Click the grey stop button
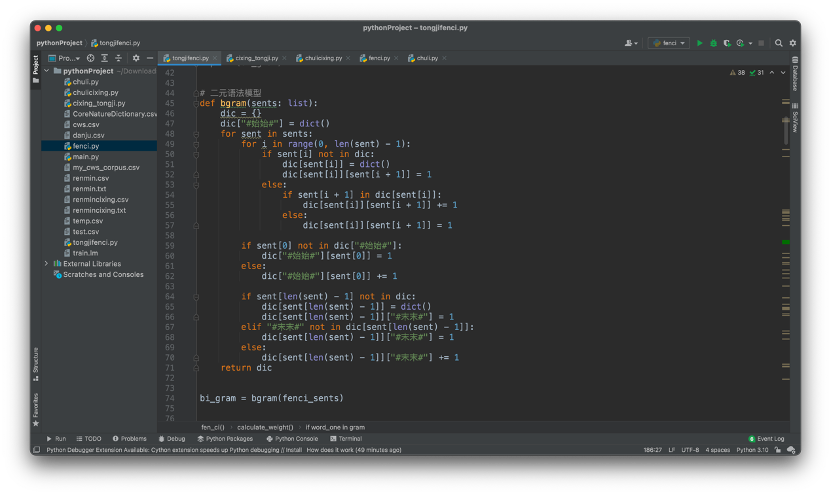This screenshot has width=832, height=496. tap(761, 43)
